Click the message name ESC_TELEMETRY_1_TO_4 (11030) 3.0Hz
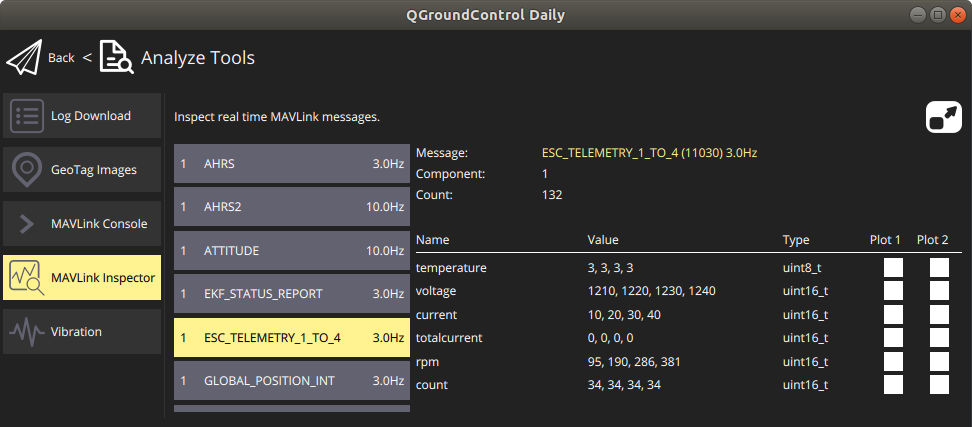Image resolution: width=972 pixels, height=427 pixels. pos(650,152)
